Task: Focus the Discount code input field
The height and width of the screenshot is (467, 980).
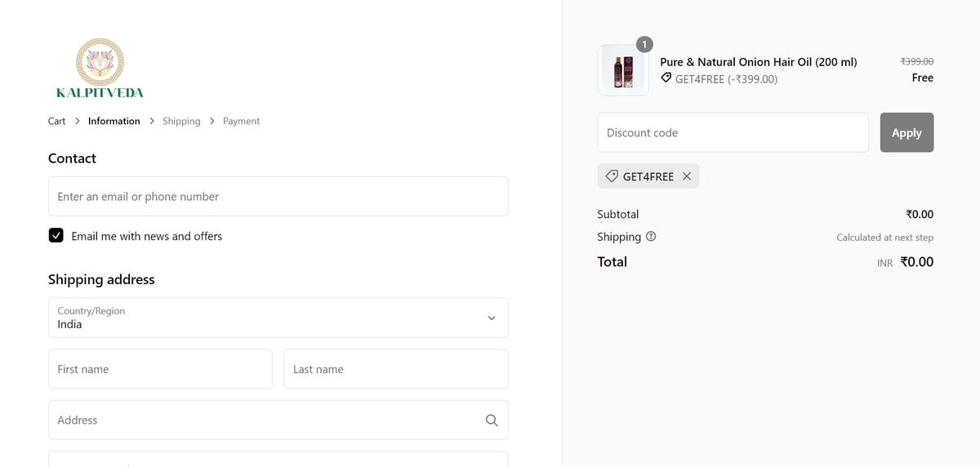Action: coord(733,133)
